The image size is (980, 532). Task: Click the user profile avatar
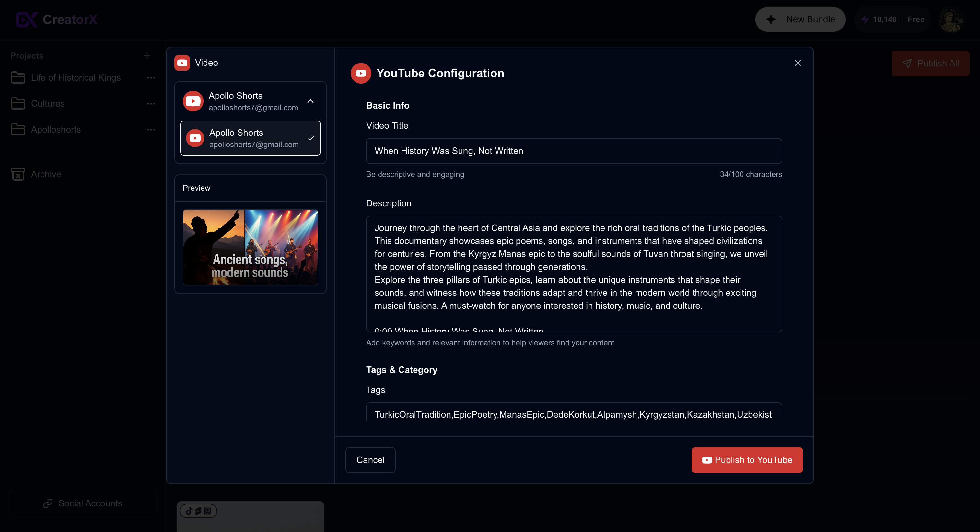tap(950, 19)
